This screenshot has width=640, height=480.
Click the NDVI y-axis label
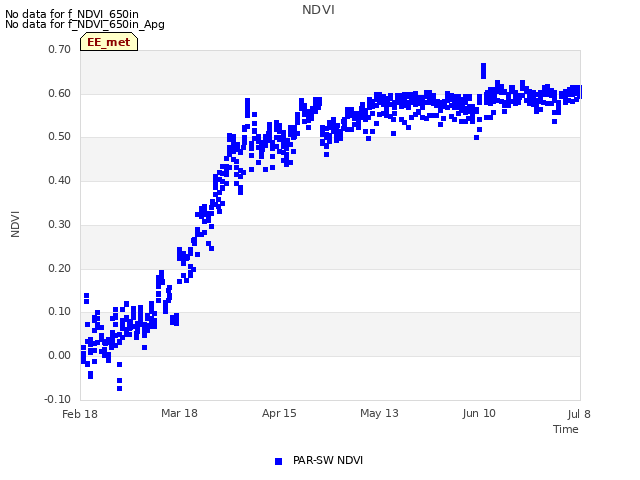pyautogui.click(x=15, y=224)
